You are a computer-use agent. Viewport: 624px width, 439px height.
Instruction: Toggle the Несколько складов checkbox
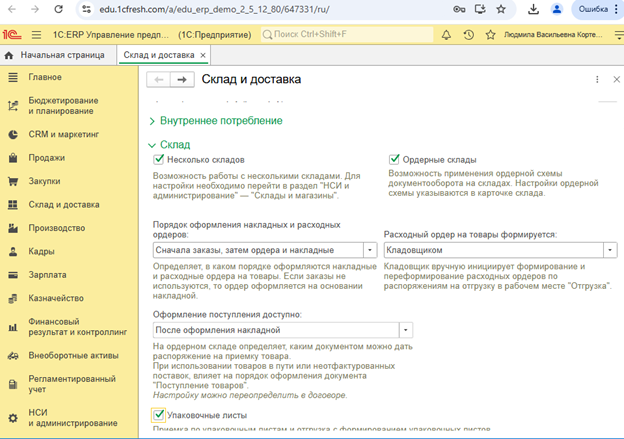(x=158, y=160)
